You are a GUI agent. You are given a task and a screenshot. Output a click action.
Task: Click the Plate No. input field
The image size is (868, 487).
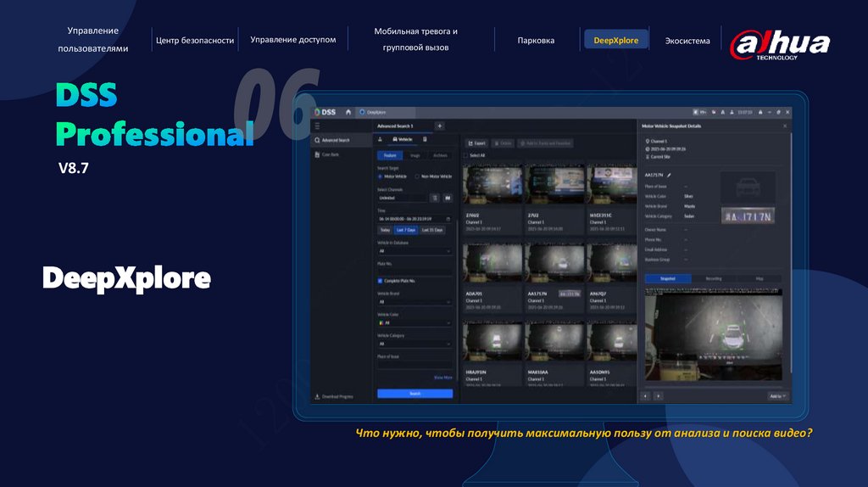(415, 271)
